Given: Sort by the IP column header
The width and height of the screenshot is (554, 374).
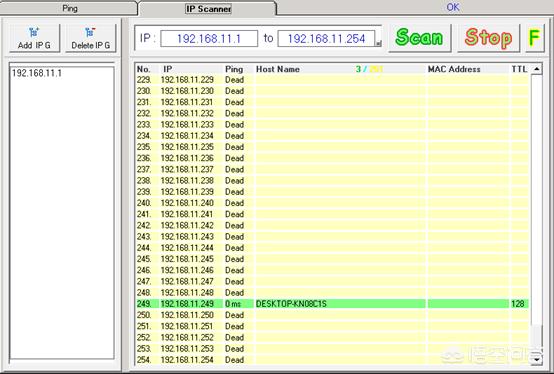Looking at the screenshot, I should click(167, 69).
